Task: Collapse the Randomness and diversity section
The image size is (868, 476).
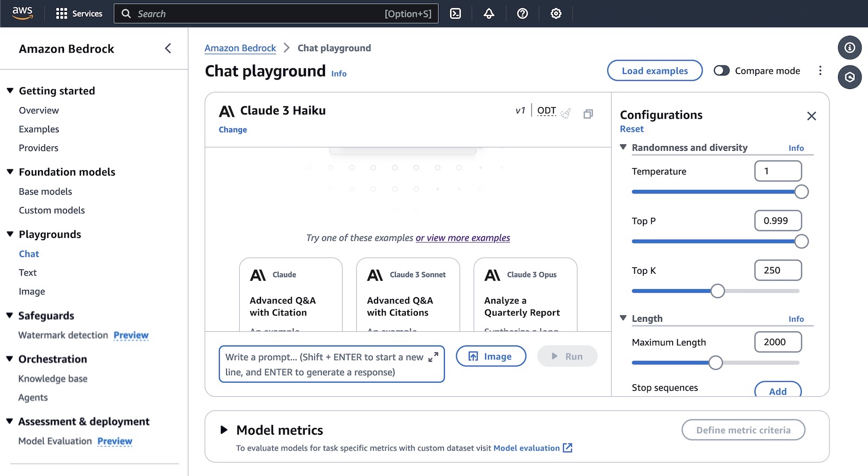Action: 623,147
